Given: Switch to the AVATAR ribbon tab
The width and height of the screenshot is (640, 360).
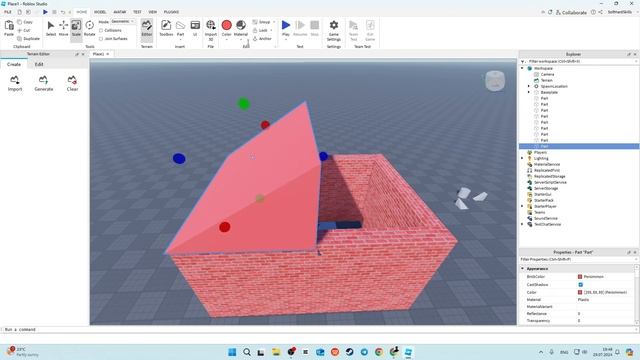Looking at the screenshot, I should click(x=120, y=12).
